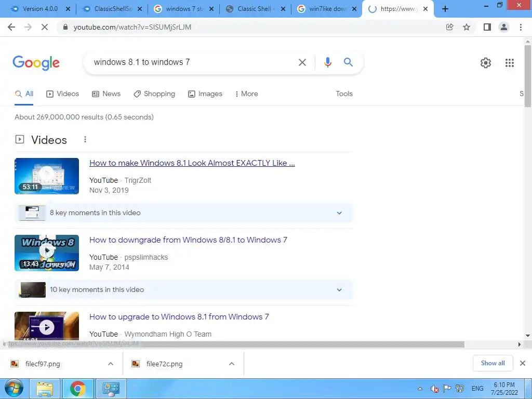Screen dimensions: 532x399
Task: Play the Wymondham High video thumbnail
Action: click(x=47, y=326)
